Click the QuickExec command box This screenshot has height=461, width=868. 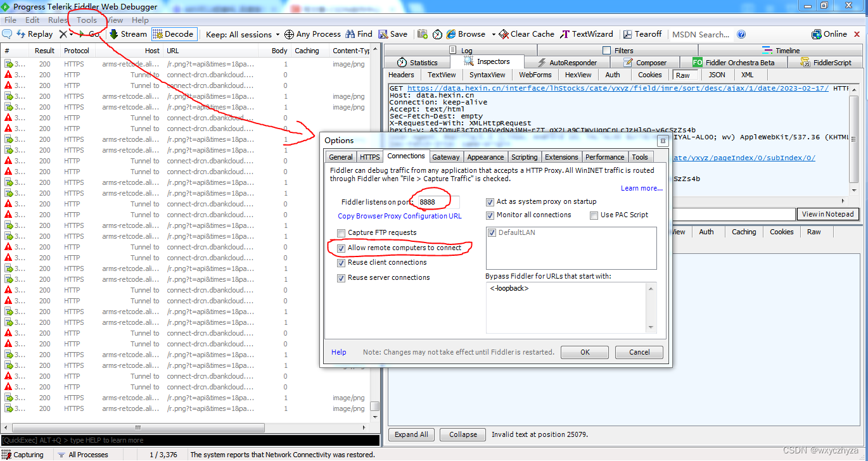tap(190, 440)
